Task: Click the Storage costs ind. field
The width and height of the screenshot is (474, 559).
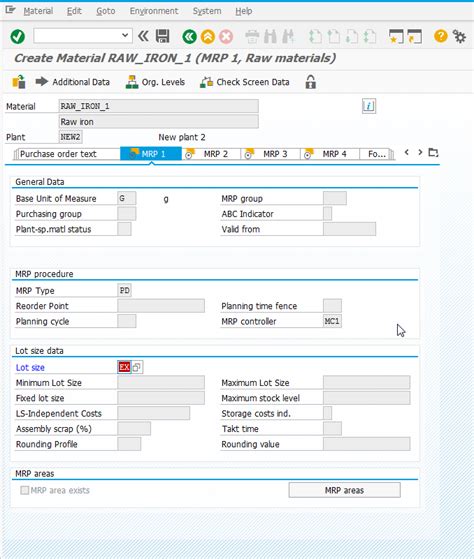Action: (x=328, y=413)
